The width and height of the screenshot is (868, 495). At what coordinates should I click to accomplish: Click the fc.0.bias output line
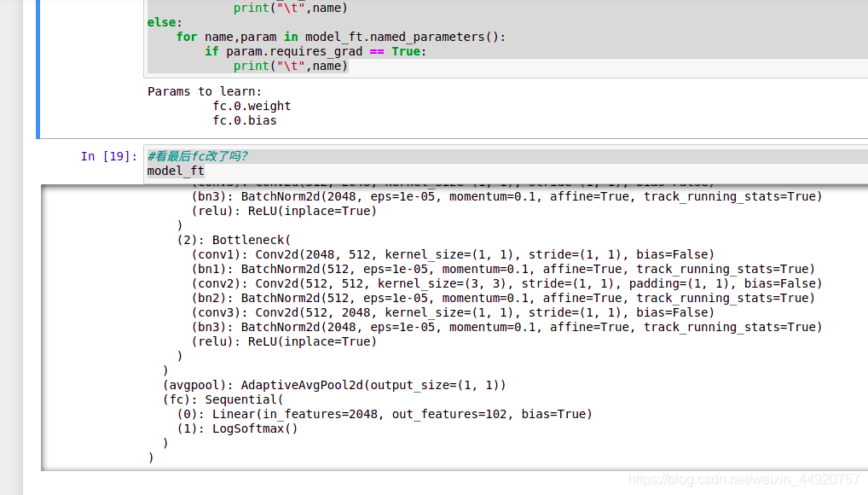click(x=244, y=120)
